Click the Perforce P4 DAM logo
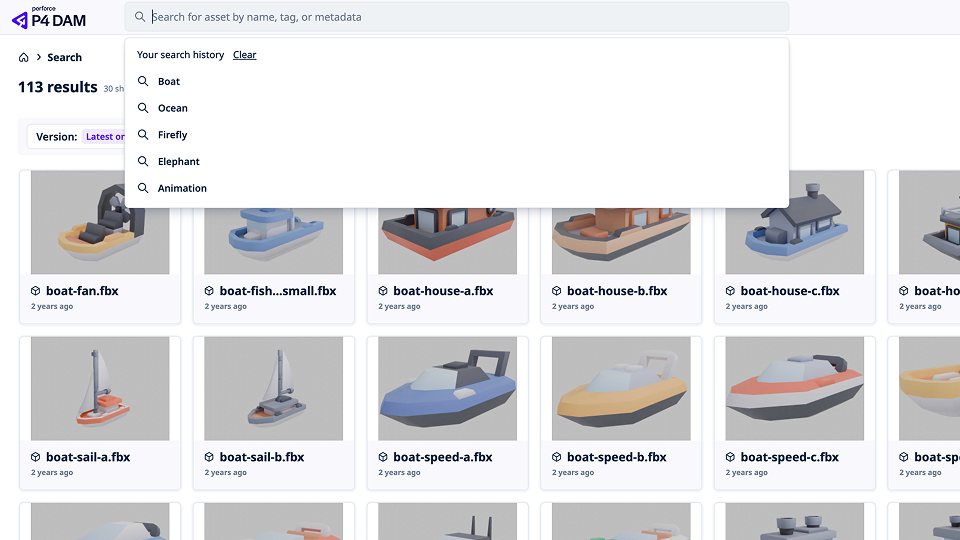This screenshot has height=540, width=960. point(49,18)
